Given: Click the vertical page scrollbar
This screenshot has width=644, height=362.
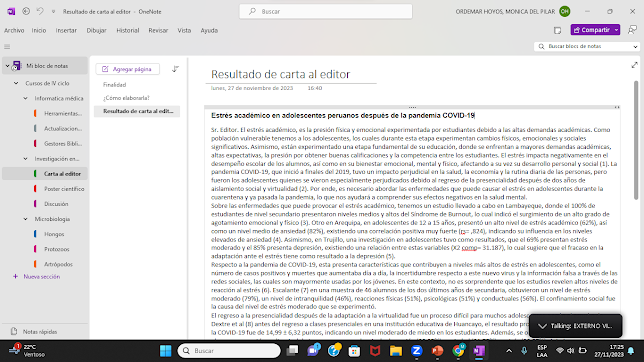Looking at the screenshot, I should 636,140.
